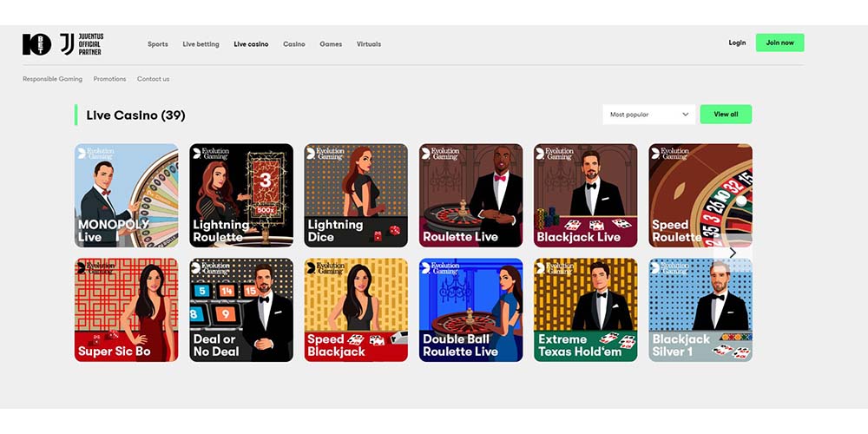The height and width of the screenshot is (434, 868).
Task: Visit the Promotions page link
Action: point(110,79)
